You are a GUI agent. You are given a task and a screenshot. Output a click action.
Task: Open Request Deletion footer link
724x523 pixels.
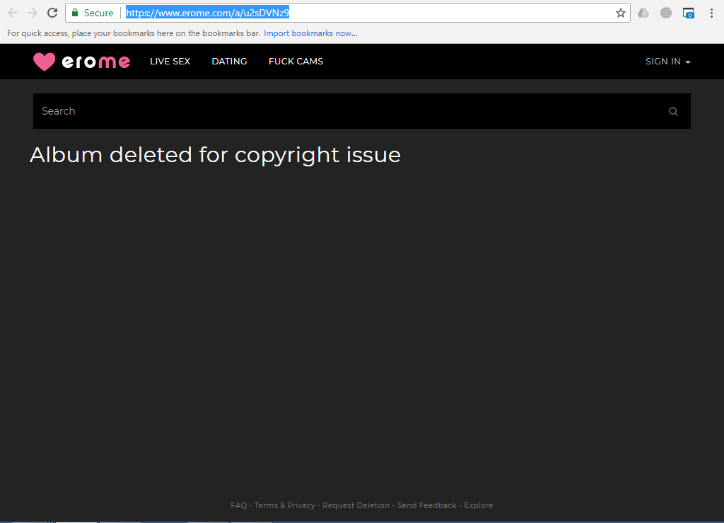356,505
